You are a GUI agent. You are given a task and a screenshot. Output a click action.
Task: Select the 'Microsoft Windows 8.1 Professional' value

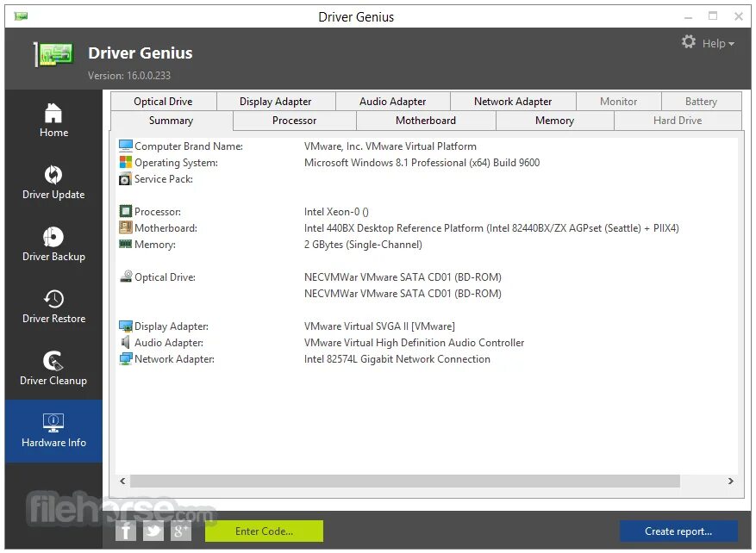pyautogui.click(x=422, y=162)
